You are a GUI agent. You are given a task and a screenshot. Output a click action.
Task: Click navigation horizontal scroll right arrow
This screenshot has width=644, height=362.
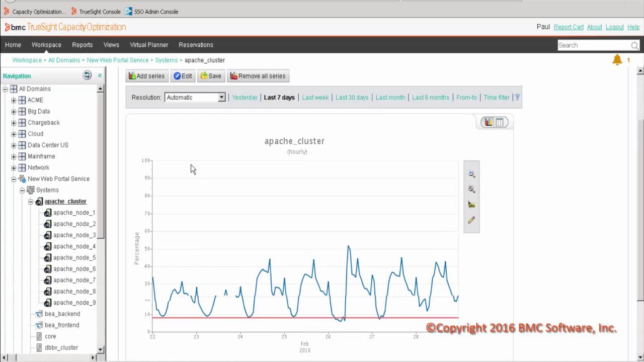pos(93,357)
